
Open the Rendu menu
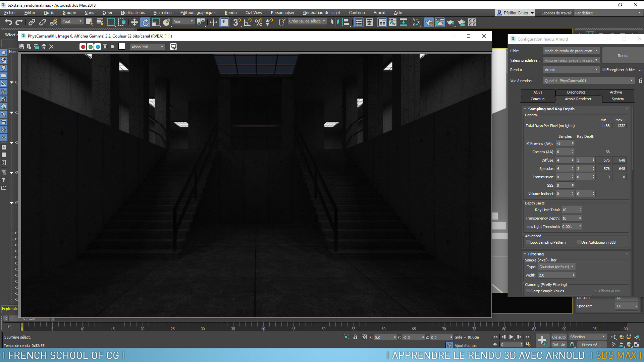tap(230, 12)
